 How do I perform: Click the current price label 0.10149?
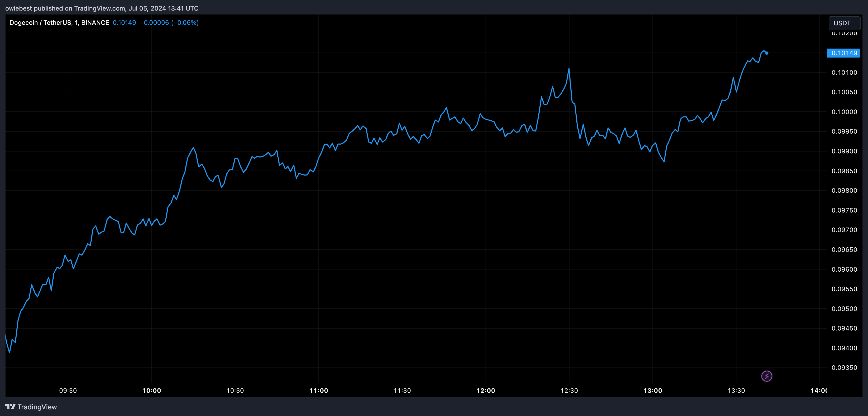point(844,53)
